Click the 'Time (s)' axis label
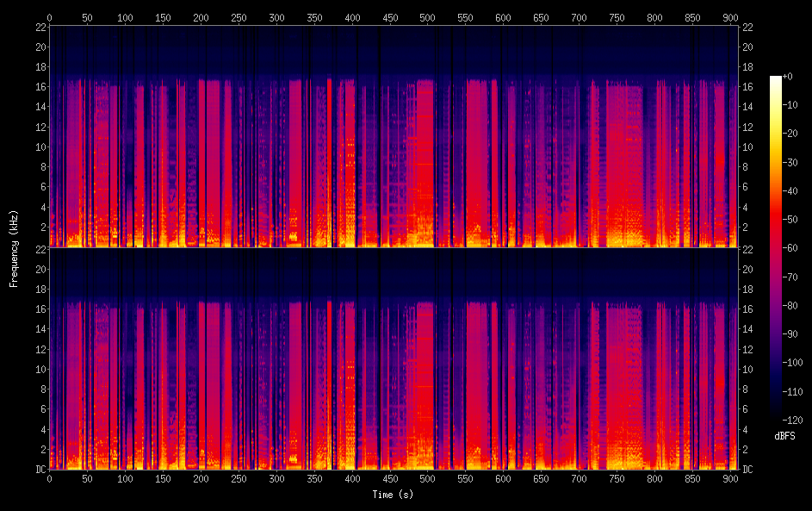This screenshot has height=511, width=812. point(393,495)
